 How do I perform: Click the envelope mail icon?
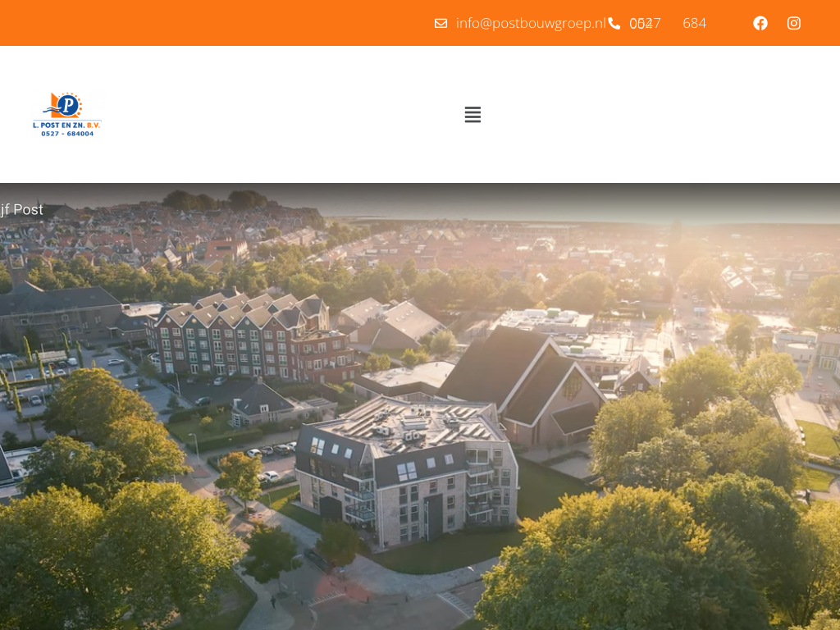[441, 23]
